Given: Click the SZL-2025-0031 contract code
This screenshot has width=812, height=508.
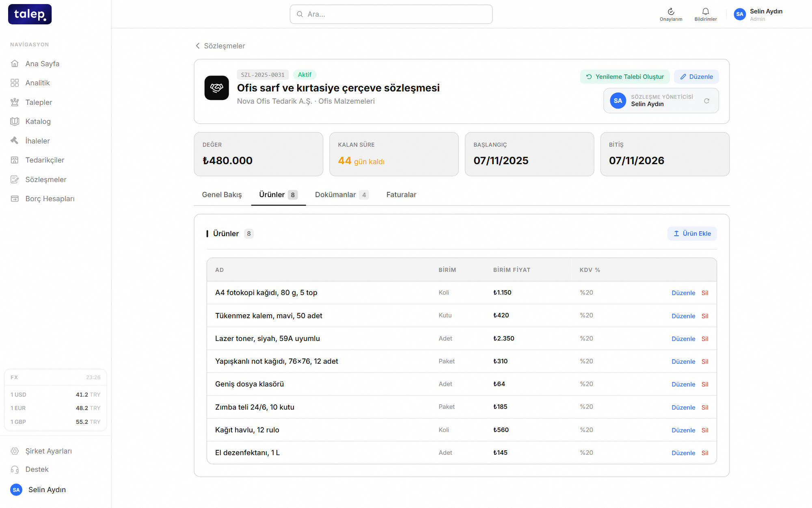Looking at the screenshot, I should coord(263,75).
